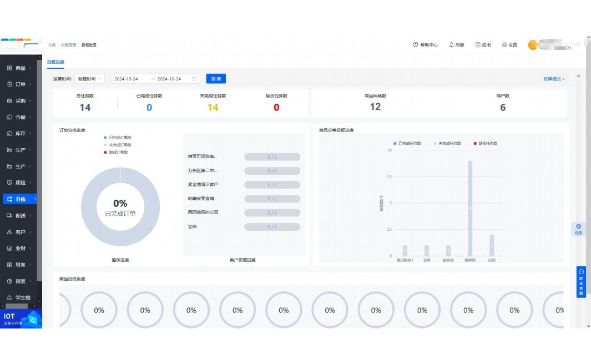Expand the 商品 sidebar menu
Screen dimensions: 591x364
20,68
